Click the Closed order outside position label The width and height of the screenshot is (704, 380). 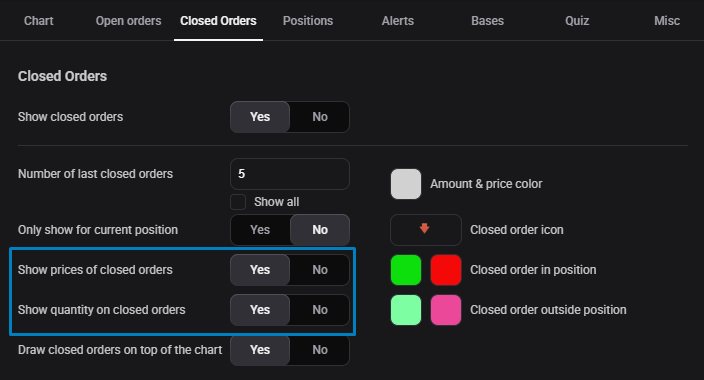[548, 310]
